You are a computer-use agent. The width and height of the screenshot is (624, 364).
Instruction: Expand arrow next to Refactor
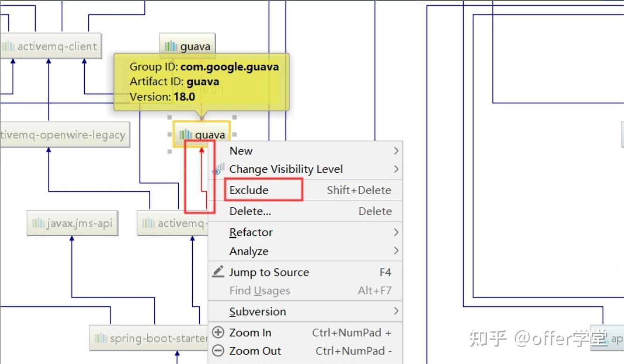[x=396, y=232]
